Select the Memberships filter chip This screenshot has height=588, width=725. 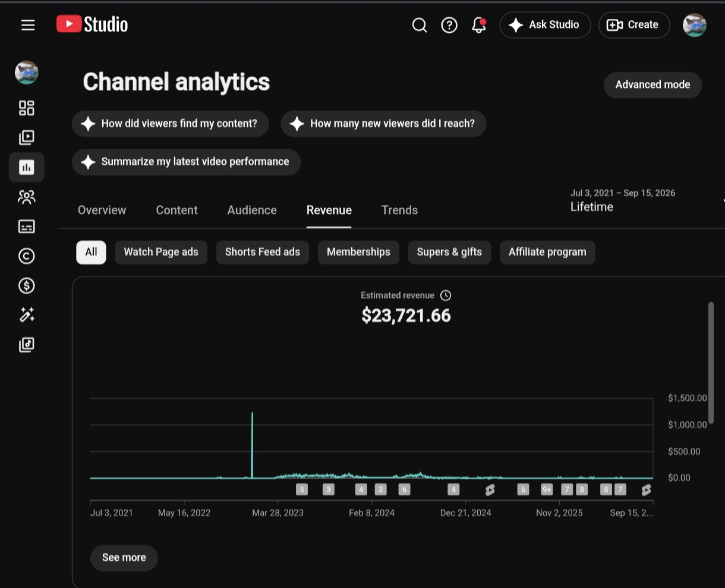[358, 252]
